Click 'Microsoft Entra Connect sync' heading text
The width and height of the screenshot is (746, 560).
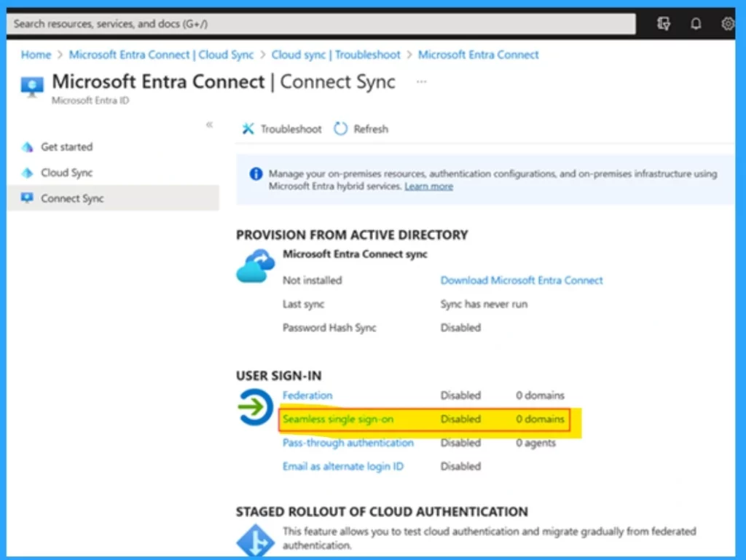[x=355, y=254]
